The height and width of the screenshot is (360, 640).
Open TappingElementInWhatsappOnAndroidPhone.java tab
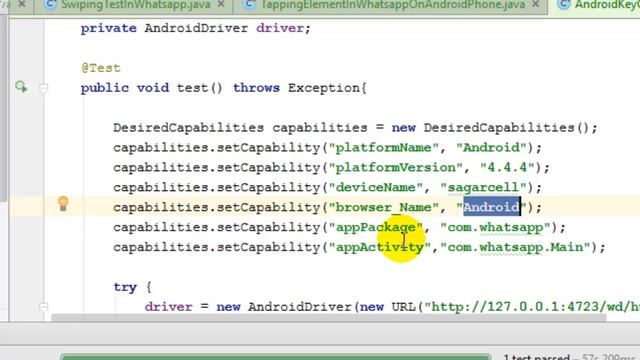[393, 5]
